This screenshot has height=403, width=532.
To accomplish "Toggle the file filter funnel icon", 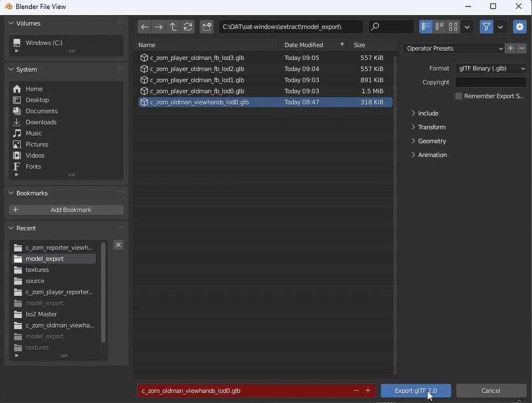I will pos(486,27).
